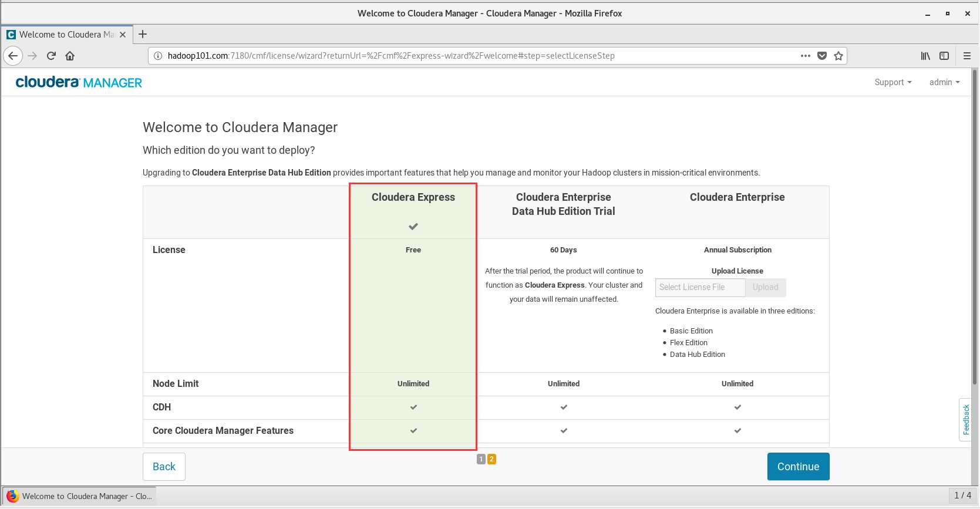This screenshot has width=980, height=509.
Task: Click Enterprise Core Manager Features checkmark
Action: tap(737, 430)
